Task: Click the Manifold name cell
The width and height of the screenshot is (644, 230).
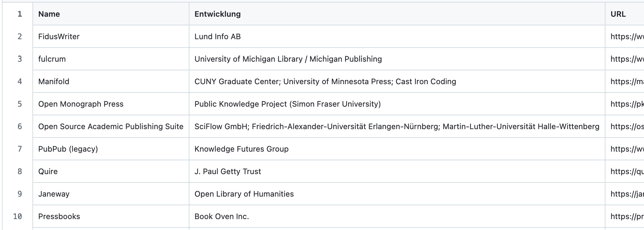Action: [54, 82]
